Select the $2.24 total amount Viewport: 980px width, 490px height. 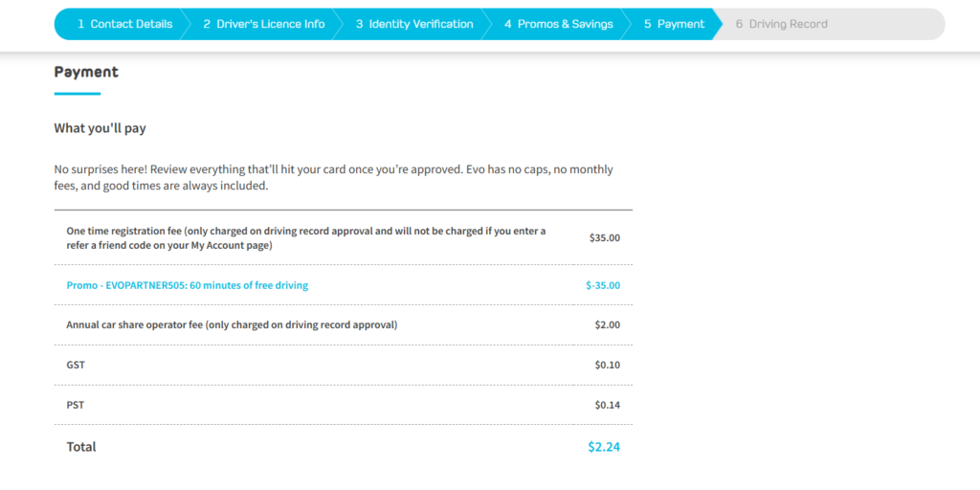tap(604, 447)
